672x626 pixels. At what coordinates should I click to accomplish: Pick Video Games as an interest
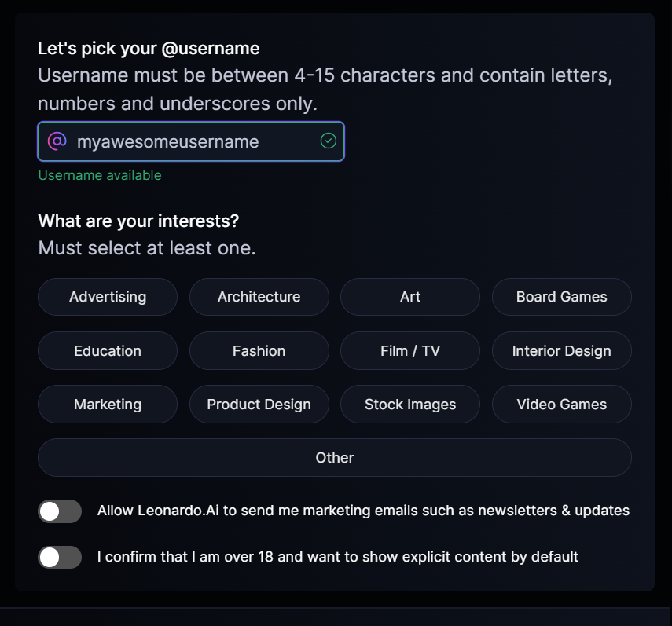pyautogui.click(x=561, y=405)
